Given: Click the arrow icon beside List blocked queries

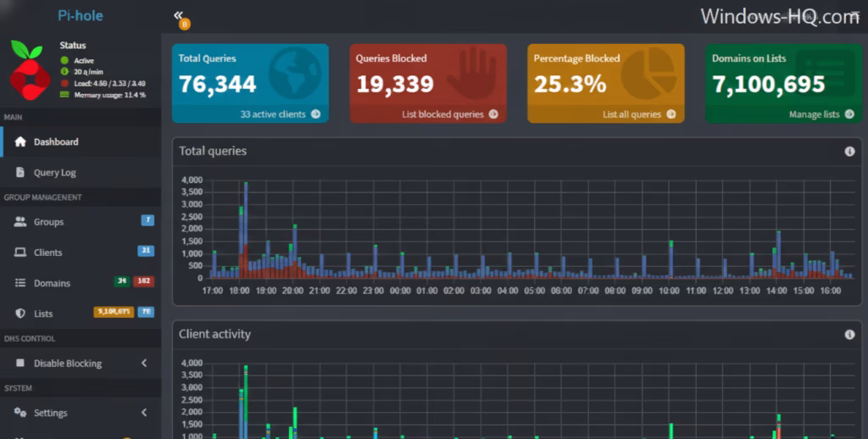Looking at the screenshot, I should point(493,114).
